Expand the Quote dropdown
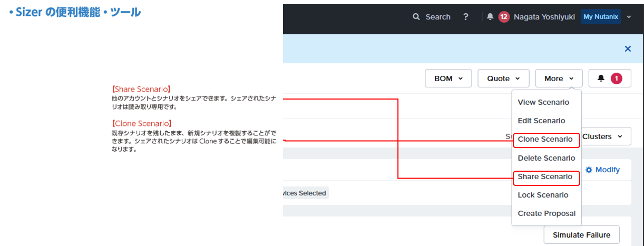This screenshot has height=246, width=644. 503,78
